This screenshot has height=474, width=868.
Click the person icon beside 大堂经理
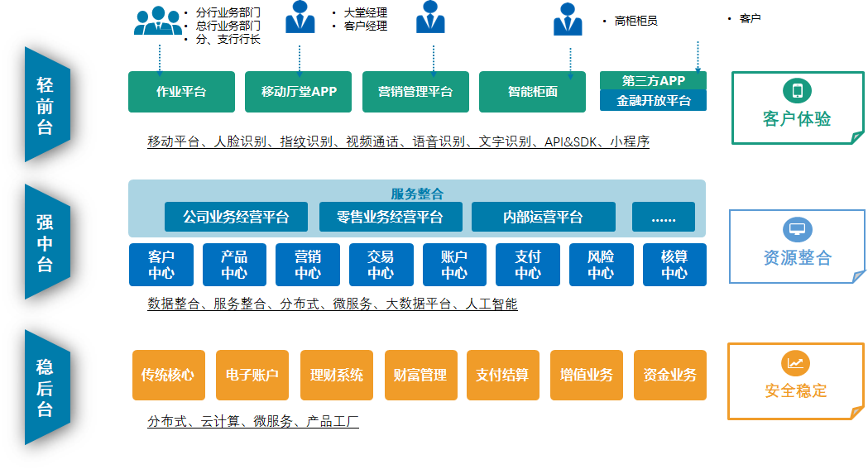point(300,18)
